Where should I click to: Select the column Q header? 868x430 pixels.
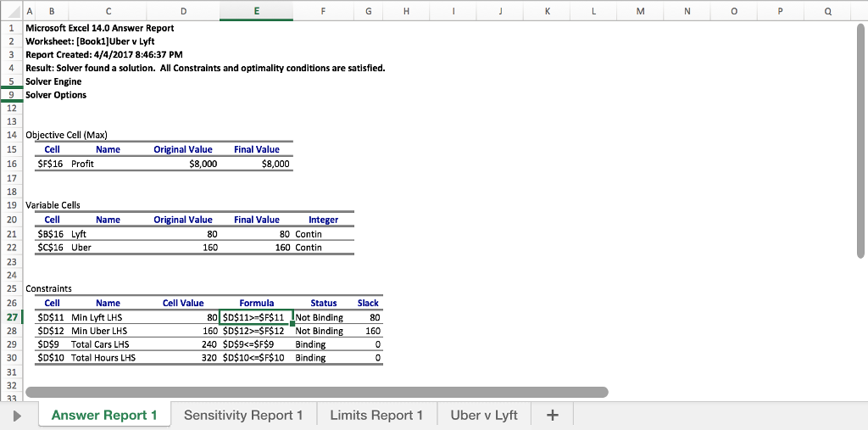(826, 11)
